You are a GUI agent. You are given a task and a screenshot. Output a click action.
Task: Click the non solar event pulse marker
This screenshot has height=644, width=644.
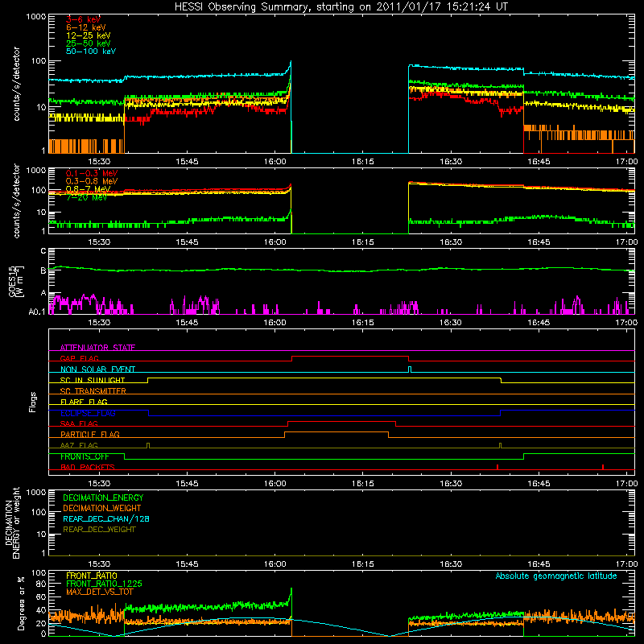pyautogui.click(x=410, y=369)
